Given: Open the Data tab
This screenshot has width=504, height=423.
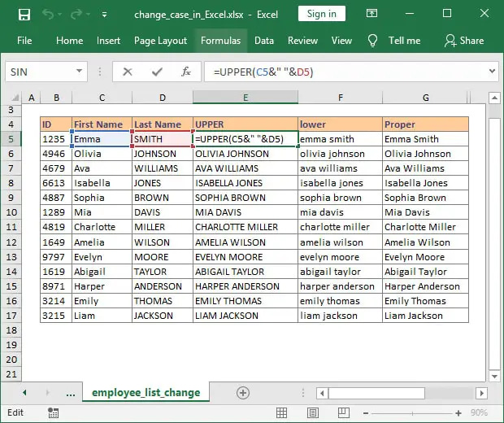Looking at the screenshot, I should 264,41.
